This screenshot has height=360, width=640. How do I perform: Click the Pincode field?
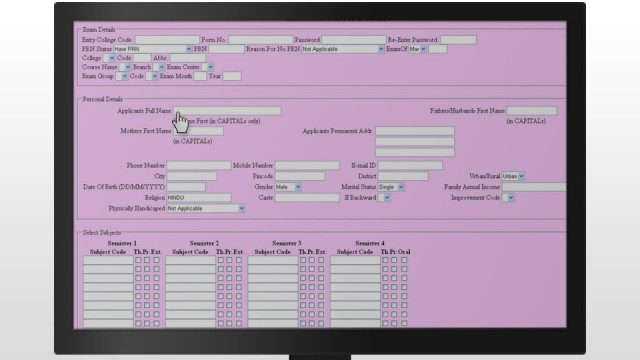pyautogui.click(x=300, y=176)
